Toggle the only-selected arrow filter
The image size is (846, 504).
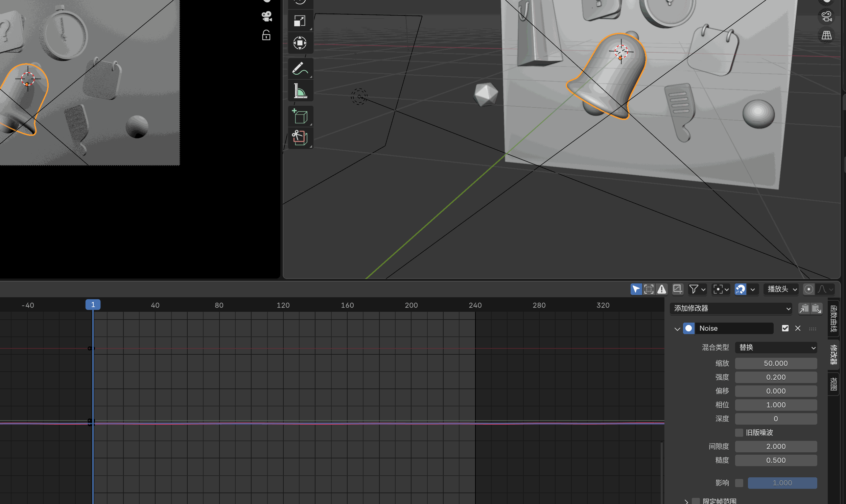coord(636,289)
